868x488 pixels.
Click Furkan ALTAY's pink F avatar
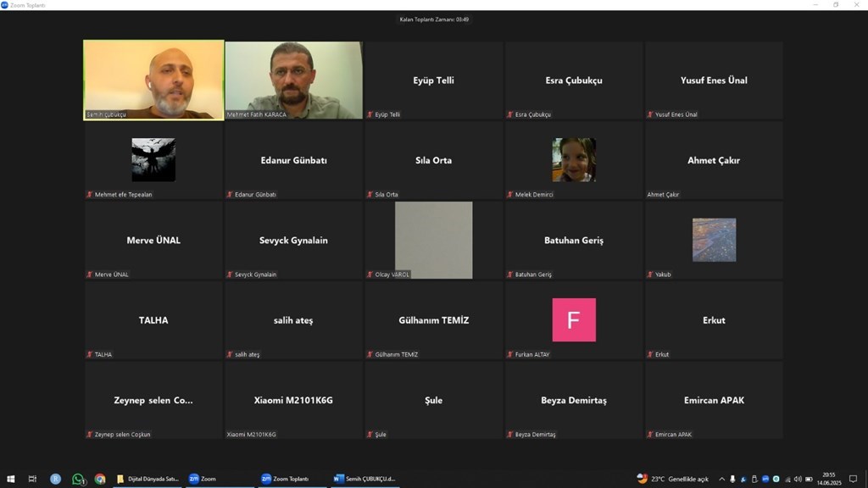click(x=574, y=319)
